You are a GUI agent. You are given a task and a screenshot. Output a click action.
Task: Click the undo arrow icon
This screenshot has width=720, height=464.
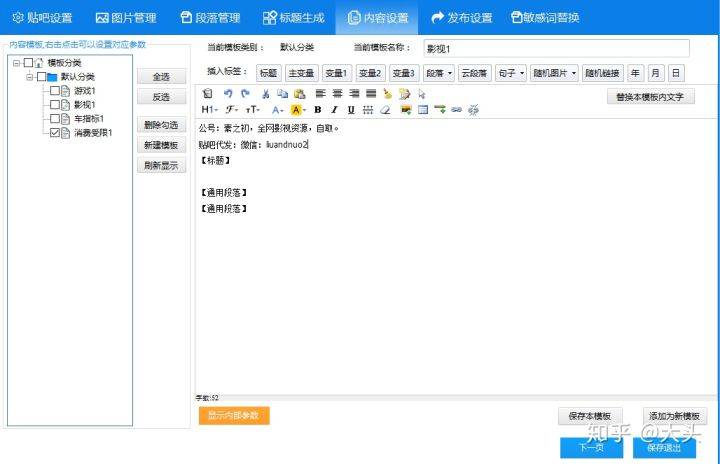228,94
